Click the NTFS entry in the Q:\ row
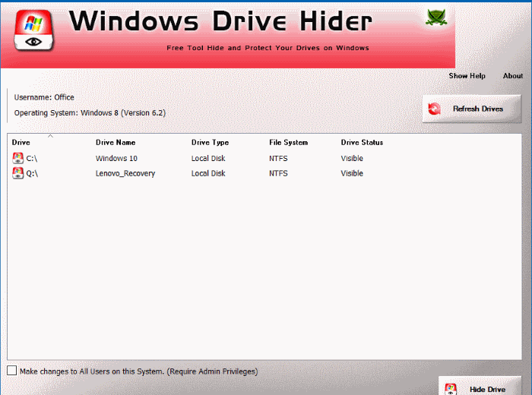The width and height of the screenshot is (532, 395). [278, 173]
